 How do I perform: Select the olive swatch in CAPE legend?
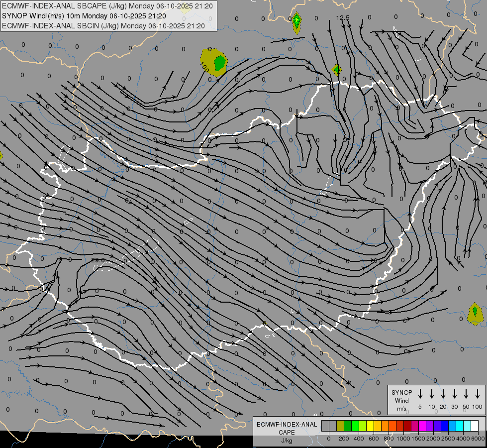click(340, 426)
